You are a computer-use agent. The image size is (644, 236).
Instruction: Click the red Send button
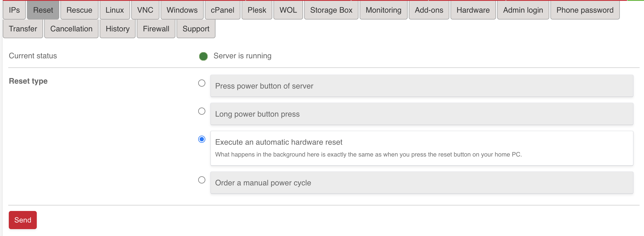(x=23, y=220)
